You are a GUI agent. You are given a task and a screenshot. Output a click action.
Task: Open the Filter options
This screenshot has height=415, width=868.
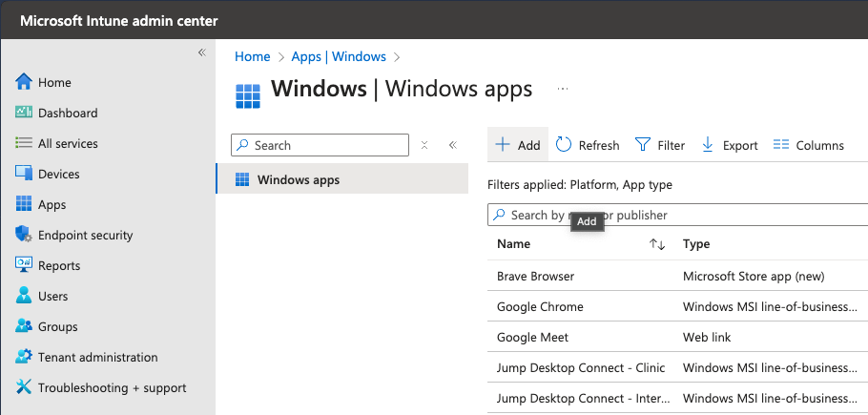tap(660, 145)
